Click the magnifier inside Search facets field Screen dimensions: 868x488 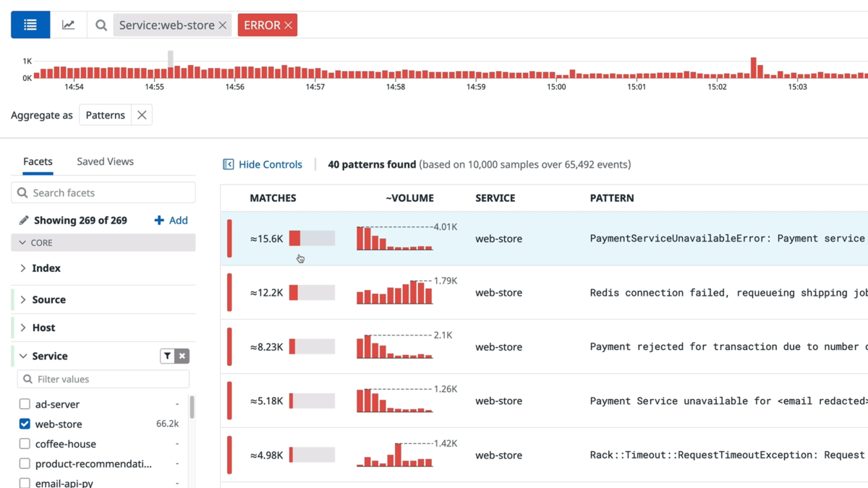(x=23, y=192)
